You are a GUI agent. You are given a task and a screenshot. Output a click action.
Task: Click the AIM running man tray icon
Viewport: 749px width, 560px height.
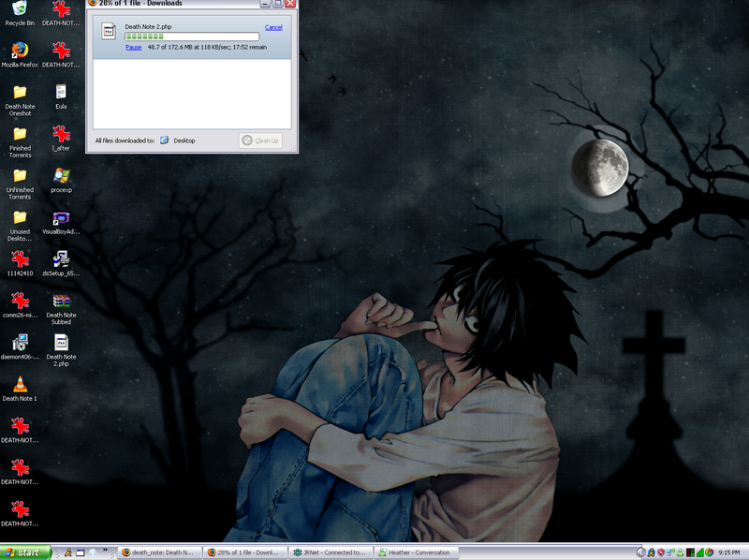[x=651, y=553]
